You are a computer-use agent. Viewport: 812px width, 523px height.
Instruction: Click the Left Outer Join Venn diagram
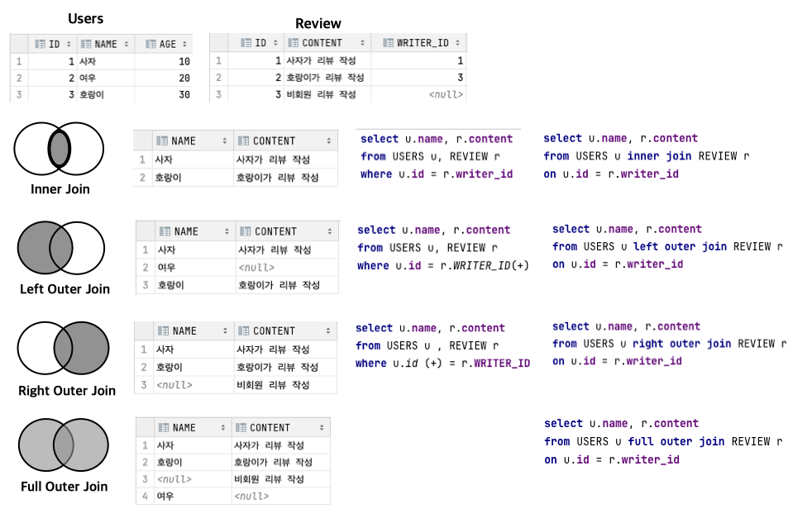coord(61,248)
